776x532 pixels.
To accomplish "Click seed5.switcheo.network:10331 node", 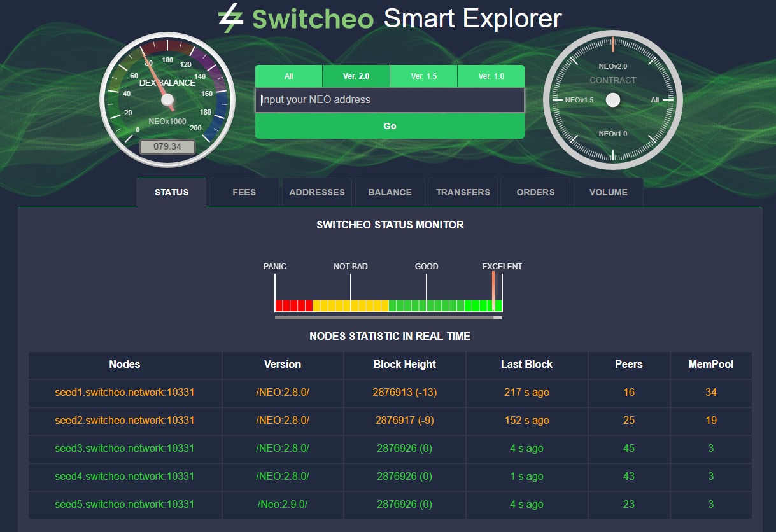I will coord(125,505).
